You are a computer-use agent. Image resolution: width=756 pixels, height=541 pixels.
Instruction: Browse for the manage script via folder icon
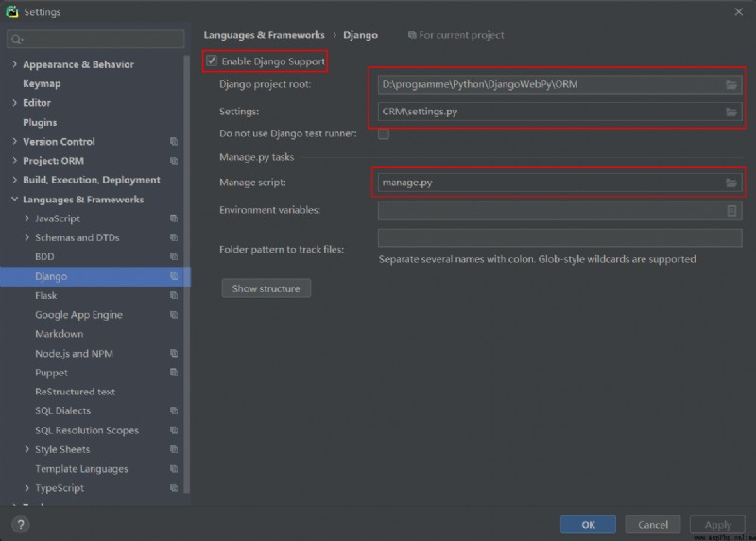tap(730, 183)
